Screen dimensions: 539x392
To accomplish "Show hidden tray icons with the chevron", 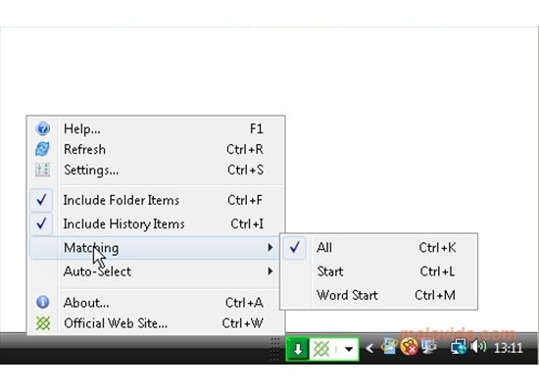I will [x=369, y=348].
